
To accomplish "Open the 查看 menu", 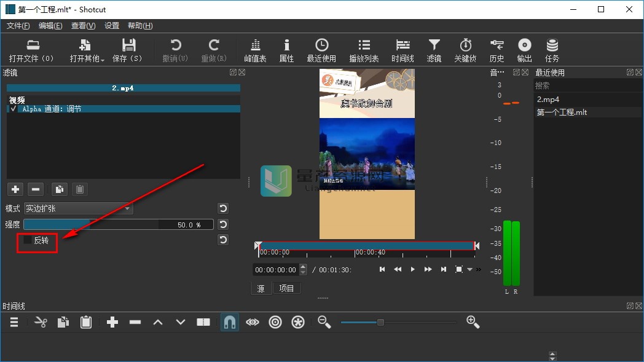I will tap(84, 26).
